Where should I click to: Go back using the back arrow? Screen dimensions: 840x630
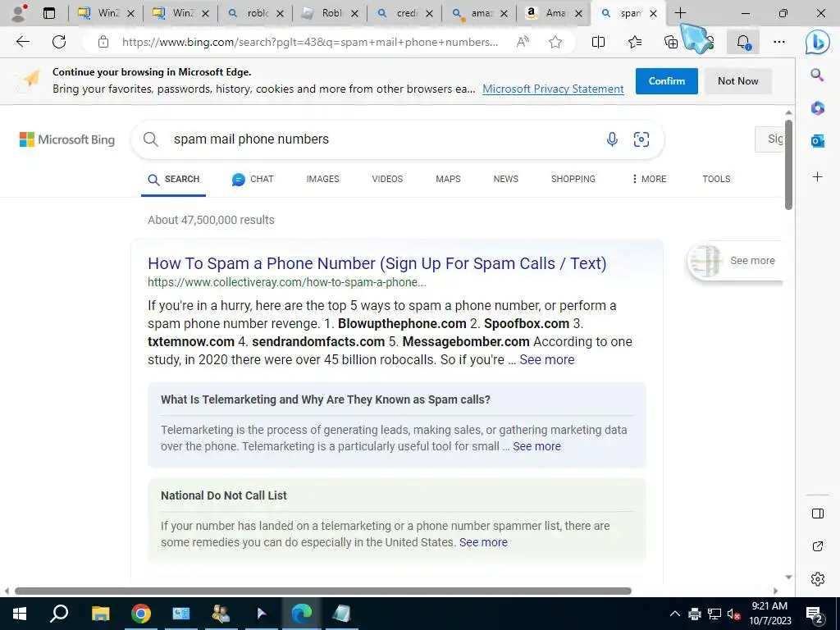pyautogui.click(x=22, y=42)
